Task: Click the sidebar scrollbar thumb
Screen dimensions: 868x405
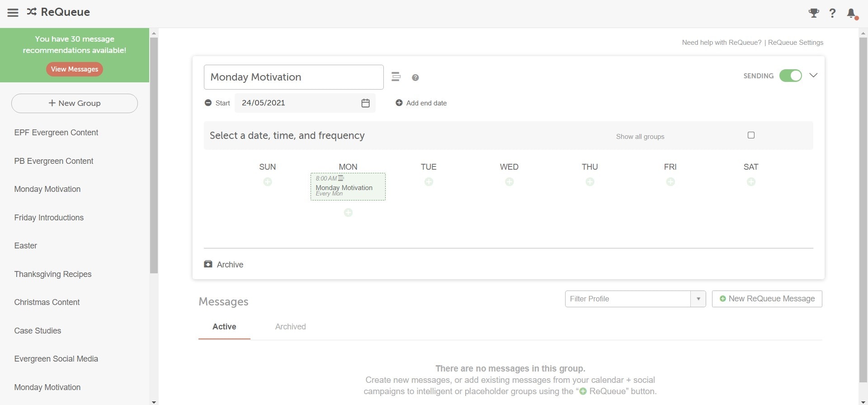Action: click(x=154, y=155)
